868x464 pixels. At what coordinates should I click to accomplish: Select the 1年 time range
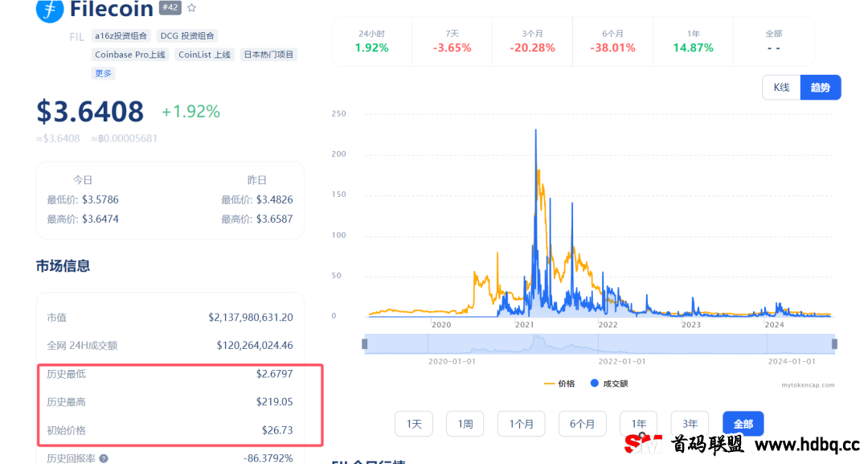point(638,424)
